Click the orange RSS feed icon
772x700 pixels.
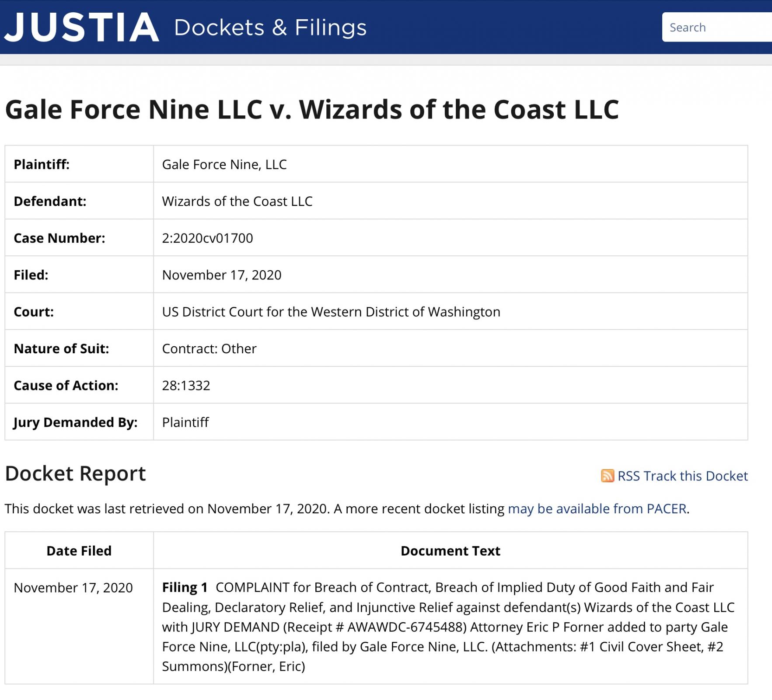(607, 476)
